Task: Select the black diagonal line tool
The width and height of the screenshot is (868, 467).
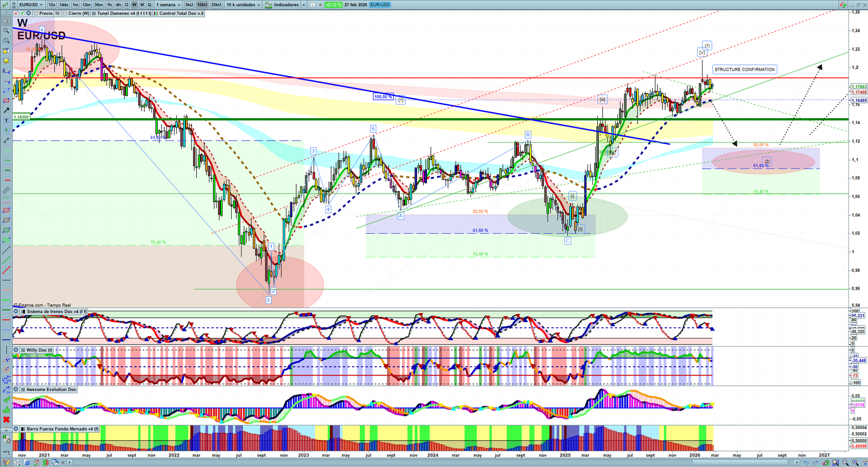Action: 6,250
